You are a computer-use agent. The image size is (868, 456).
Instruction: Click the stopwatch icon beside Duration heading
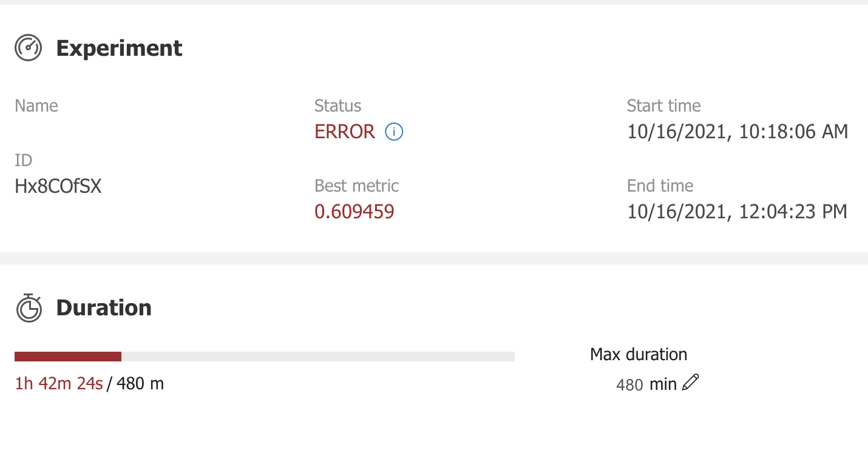click(28, 308)
